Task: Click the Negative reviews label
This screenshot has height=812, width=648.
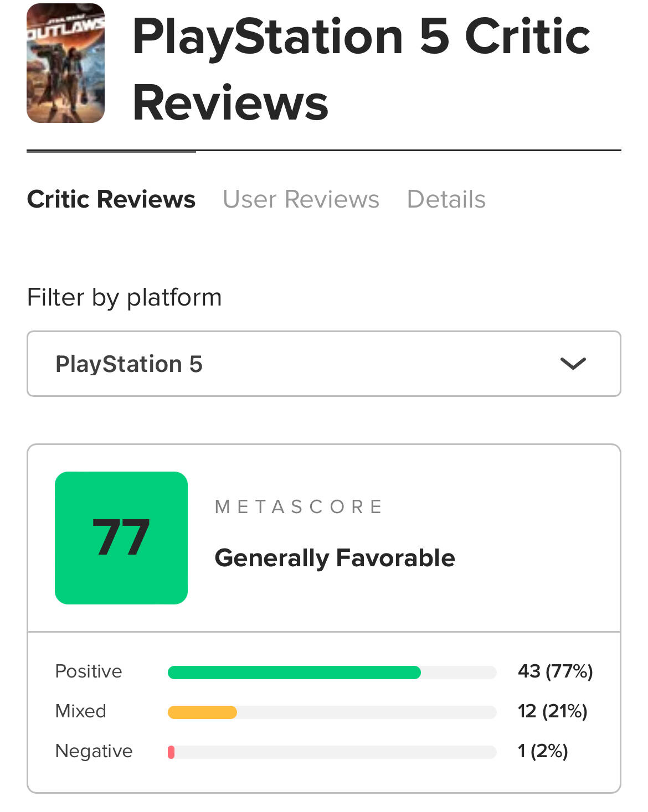Action: coord(94,751)
